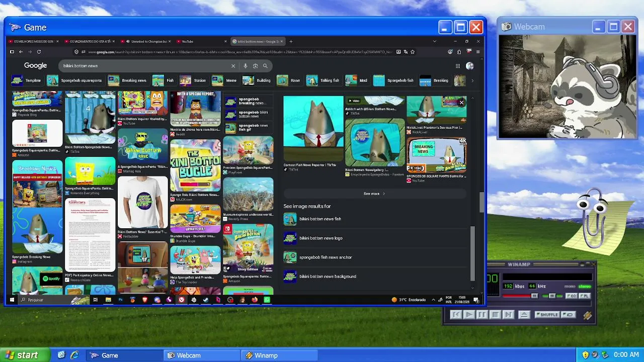This screenshot has width=644, height=362.
Task: Click the inner Windows Start button in the Game window
Action: 12,300
